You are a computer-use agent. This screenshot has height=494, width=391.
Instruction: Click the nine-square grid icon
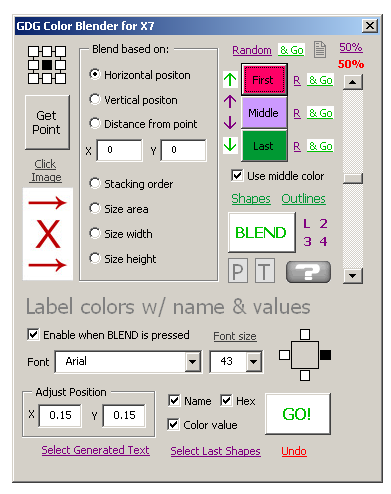(x=47, y=65)
